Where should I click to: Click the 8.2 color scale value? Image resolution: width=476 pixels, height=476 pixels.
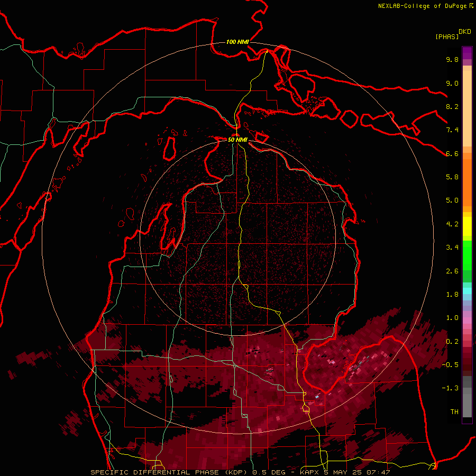click(452, 106)
